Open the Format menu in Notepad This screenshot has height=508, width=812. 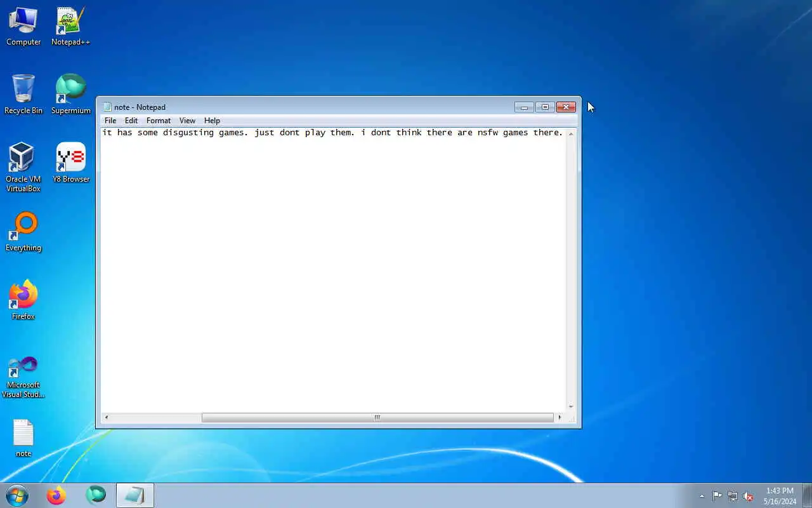(x=159, y=121)
